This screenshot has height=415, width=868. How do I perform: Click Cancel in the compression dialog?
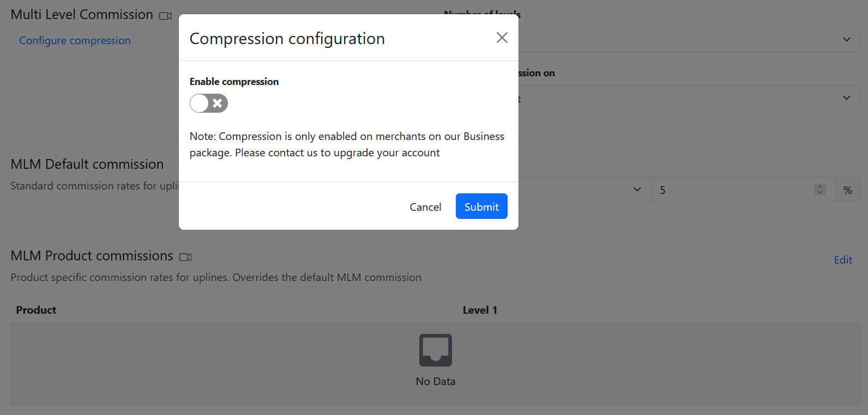[425, 207]
